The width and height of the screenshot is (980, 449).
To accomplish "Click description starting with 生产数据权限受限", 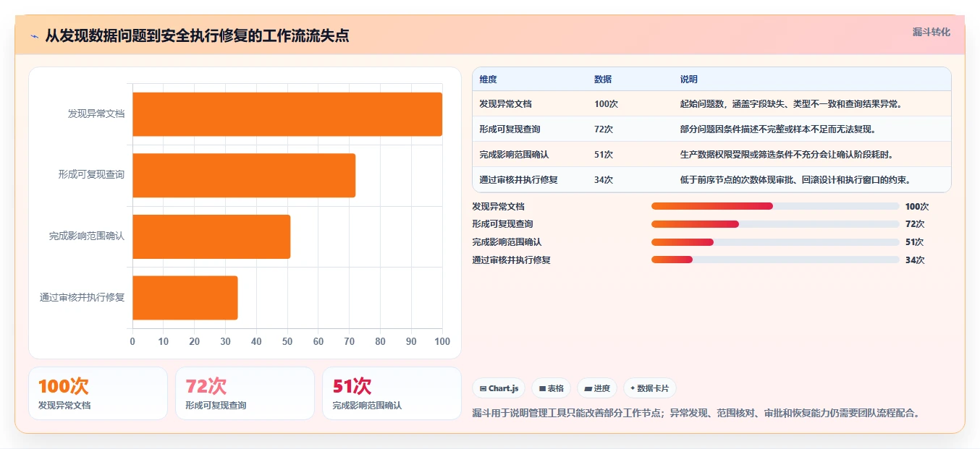I will [x=787, y=155].
